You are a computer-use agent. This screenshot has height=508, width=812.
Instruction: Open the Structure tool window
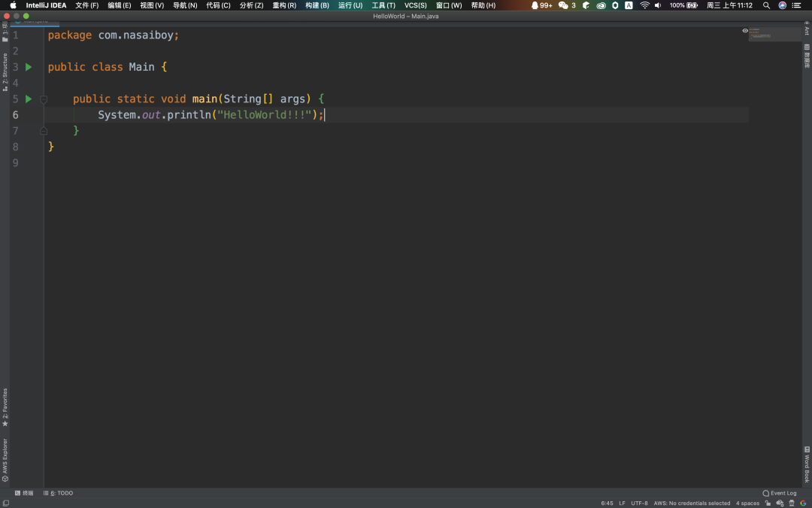5,72
